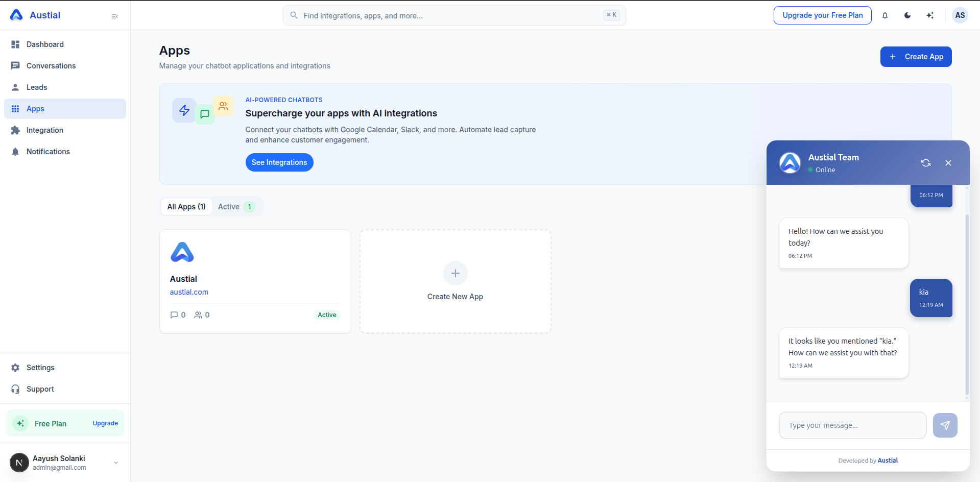Click the chat window scrollbar
The width and height of the screenshot is (980, 482).
click(967, 304)
